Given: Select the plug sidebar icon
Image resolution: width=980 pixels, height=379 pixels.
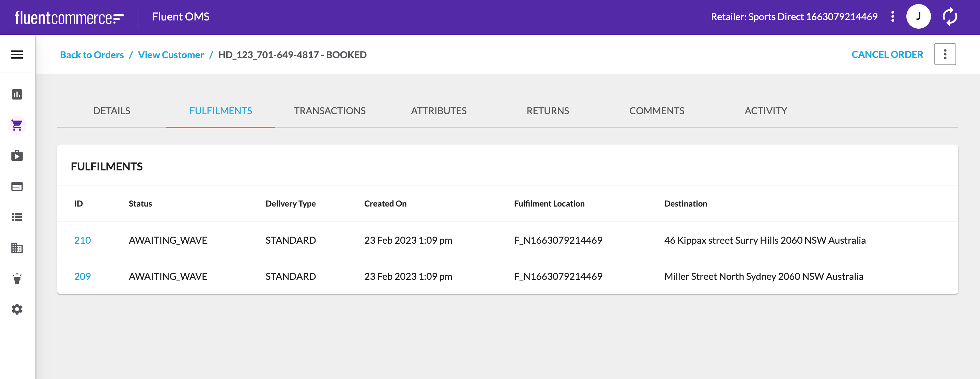Looking at the screenshot, I should (17, 278).
